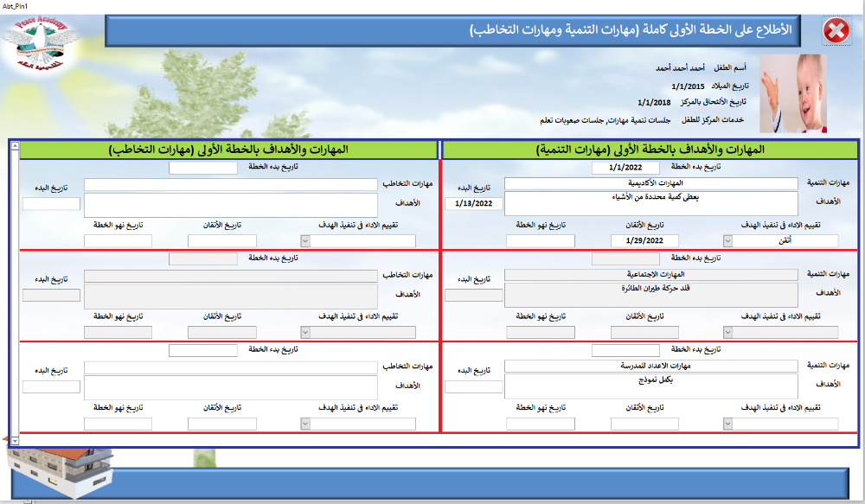Click تاريخ البدء field in المهارات الاجتماعية row
The width and height of the screenshot is (865, 504).
click(473, 295)
